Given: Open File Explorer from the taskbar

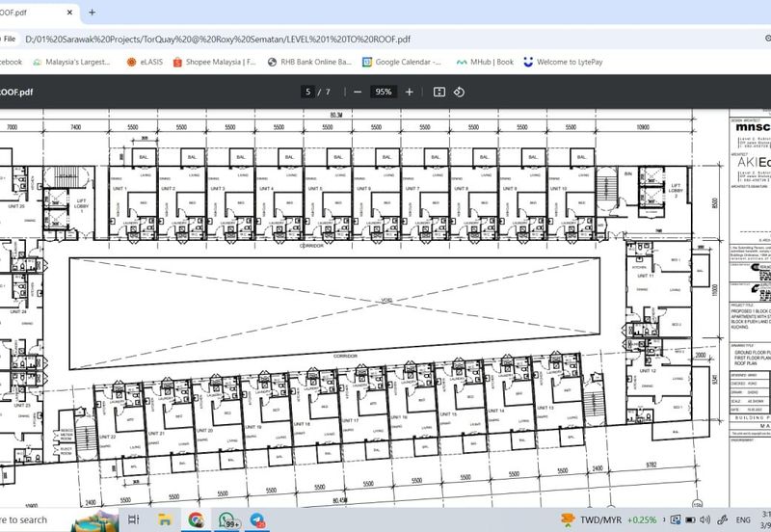Looking at the screenshot, I should (x=166, y=519).
